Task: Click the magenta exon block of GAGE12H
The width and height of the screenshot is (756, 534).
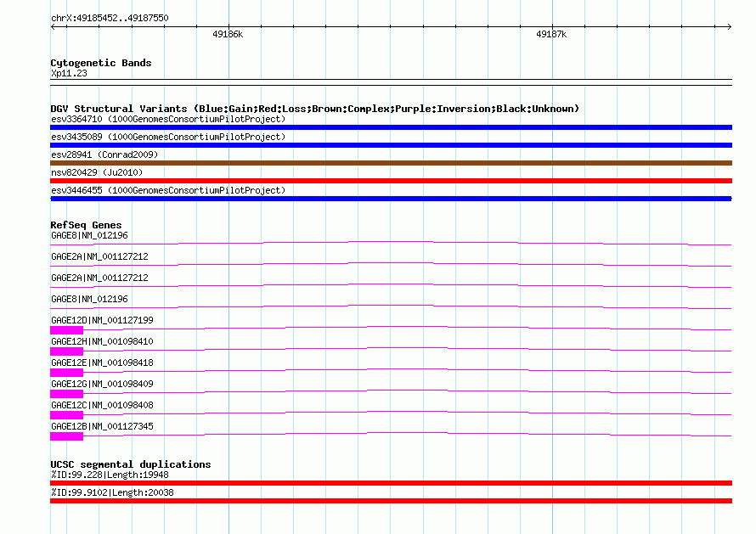Action: 66,351
